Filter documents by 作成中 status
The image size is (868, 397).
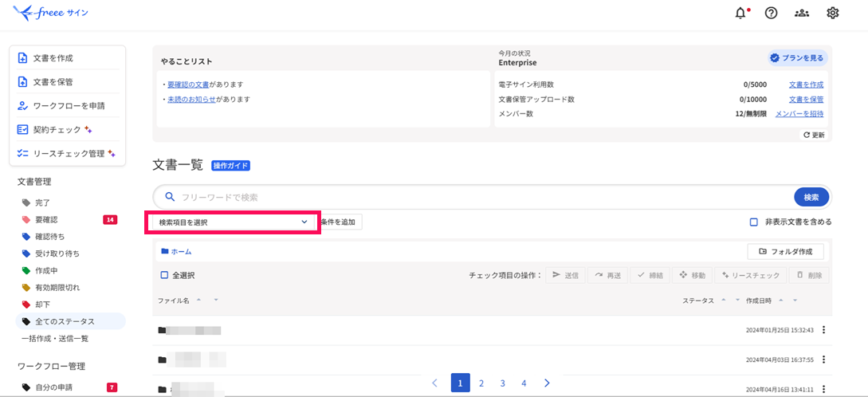46,270
